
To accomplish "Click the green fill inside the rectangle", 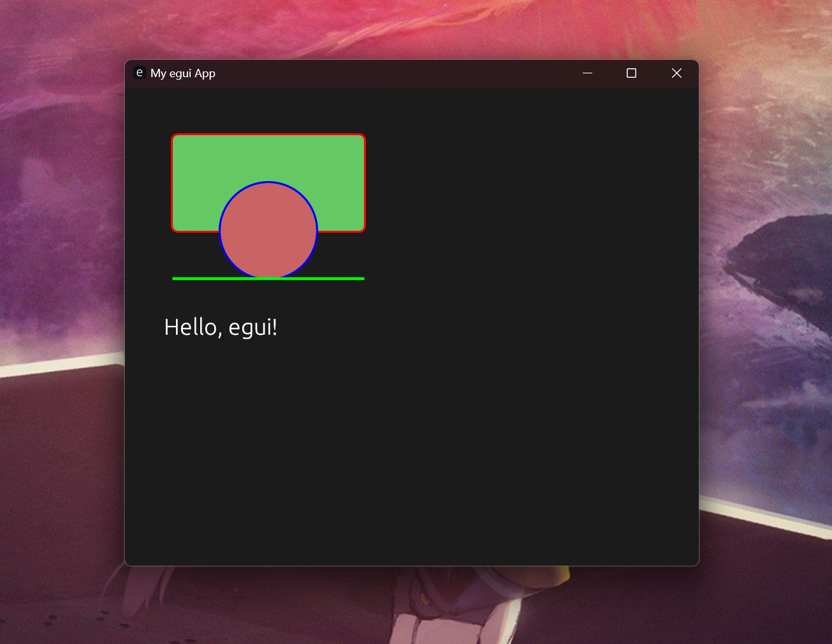I will (x=204, y=159).
